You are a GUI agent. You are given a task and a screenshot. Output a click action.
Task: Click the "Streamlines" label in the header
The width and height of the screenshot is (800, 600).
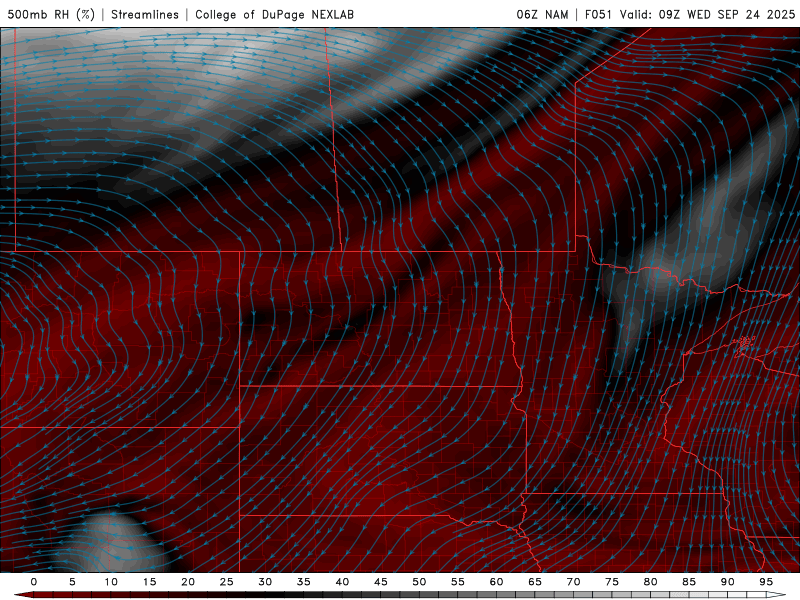coord(145,14)
